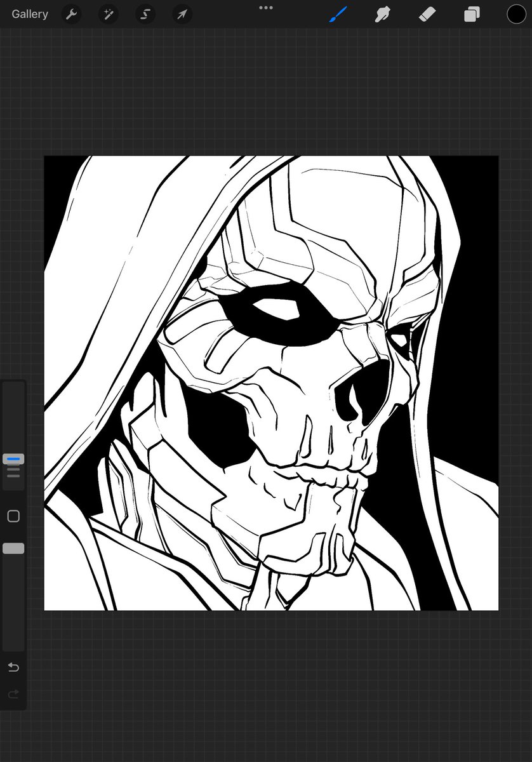The height and width of the screenshot is (762, 532).
Task: Redo the last undone action
Action: click(13, 695)
